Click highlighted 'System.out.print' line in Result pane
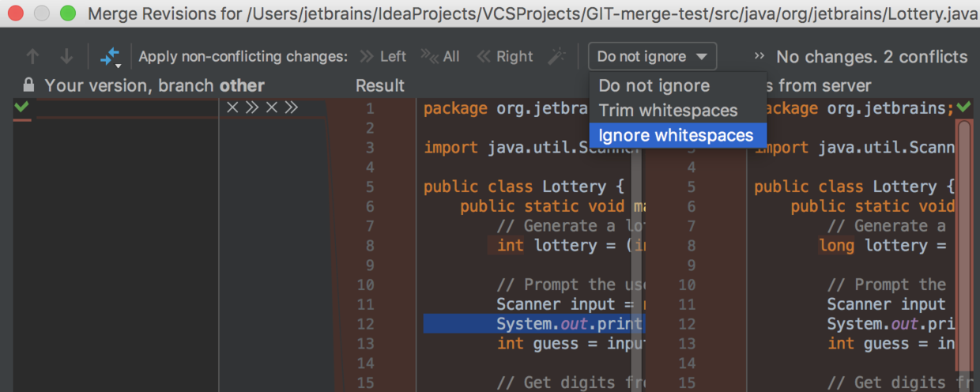 [x=533, y=324]
